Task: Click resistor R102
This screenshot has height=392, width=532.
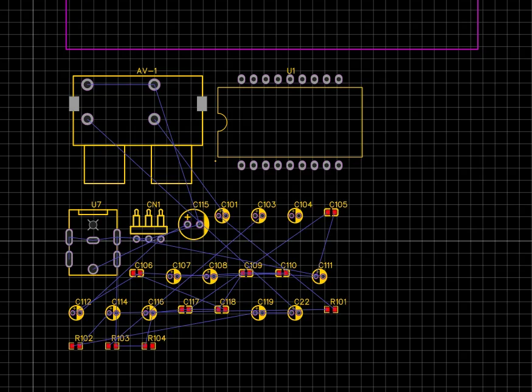Action: [x=76, y=346]
